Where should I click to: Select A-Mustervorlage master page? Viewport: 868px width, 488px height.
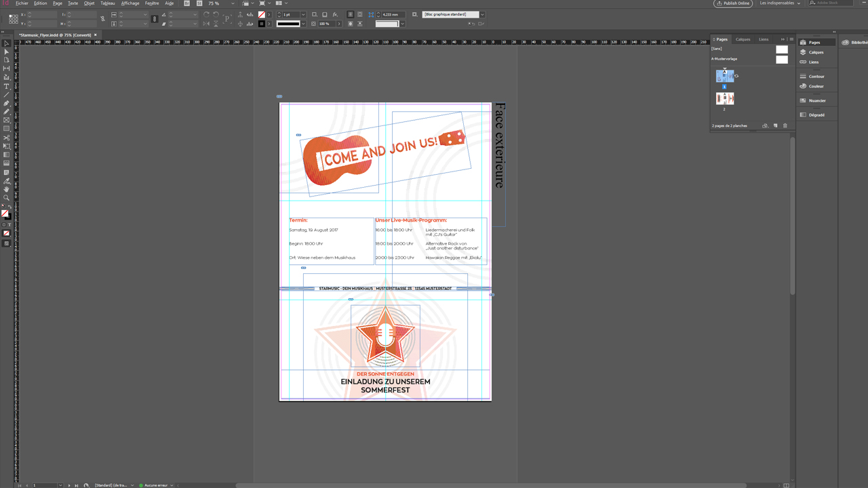(x=751, y=59)
